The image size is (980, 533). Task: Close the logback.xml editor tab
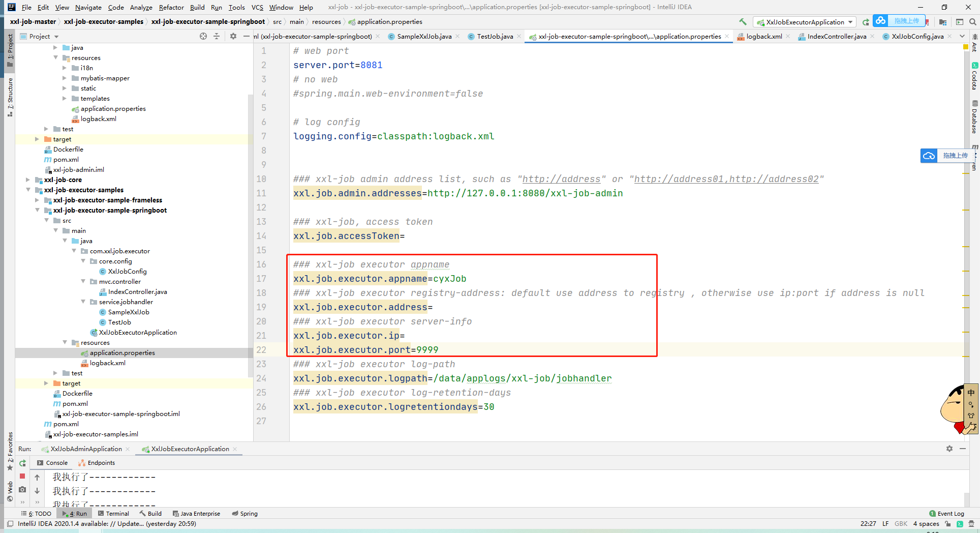tap(788, 36)
